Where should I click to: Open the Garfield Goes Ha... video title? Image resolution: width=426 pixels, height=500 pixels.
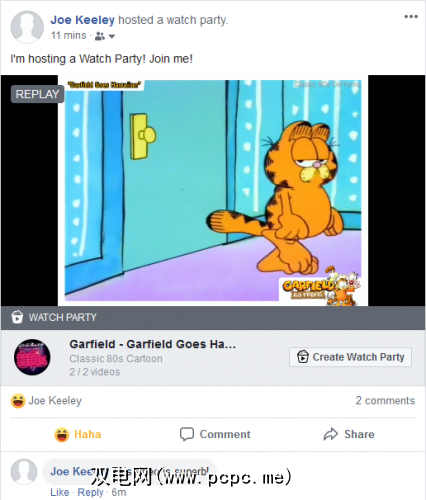[152, 344]
